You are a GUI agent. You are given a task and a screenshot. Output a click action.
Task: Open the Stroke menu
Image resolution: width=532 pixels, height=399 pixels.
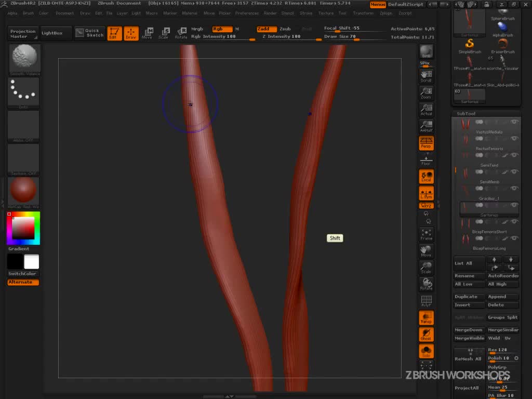[305, 13]
